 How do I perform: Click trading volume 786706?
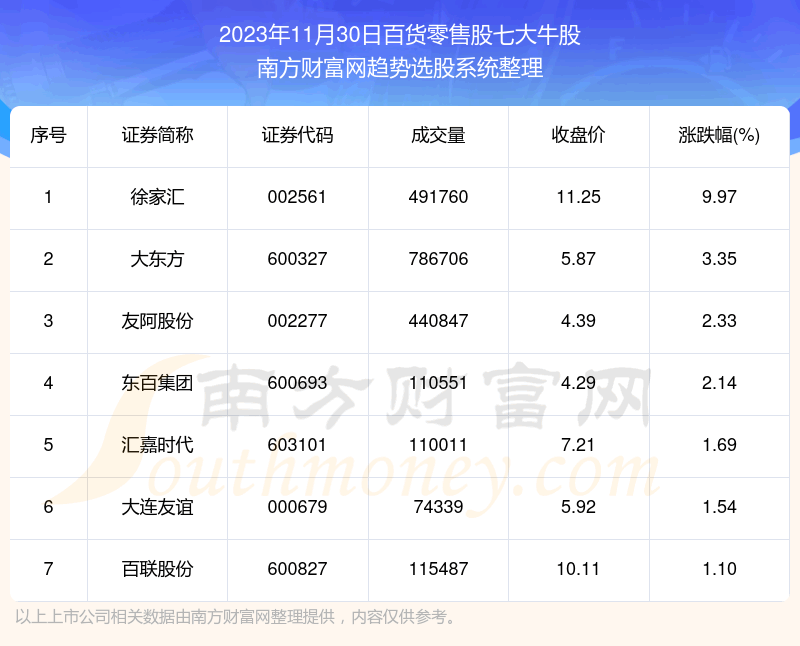tap(438, 259)
